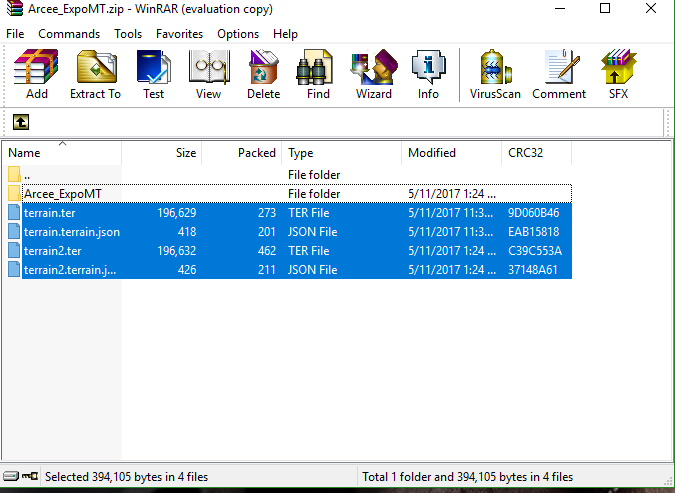Launch the Wizard tool
The width and height of the screenshot is (675, 493).
pyautogui.click(x=373, y=75)
